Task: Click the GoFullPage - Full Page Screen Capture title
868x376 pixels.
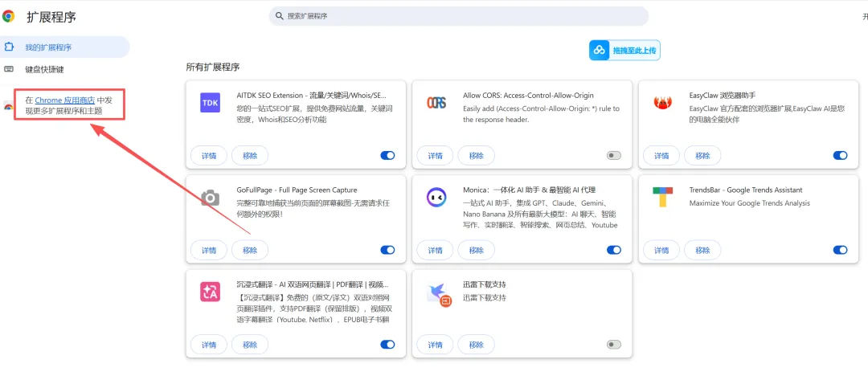Action: click(x=297, y=190)
